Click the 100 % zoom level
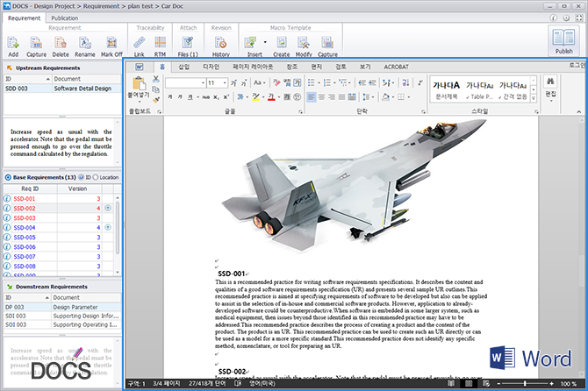This screenshot has height=391, width=588. 568,383
